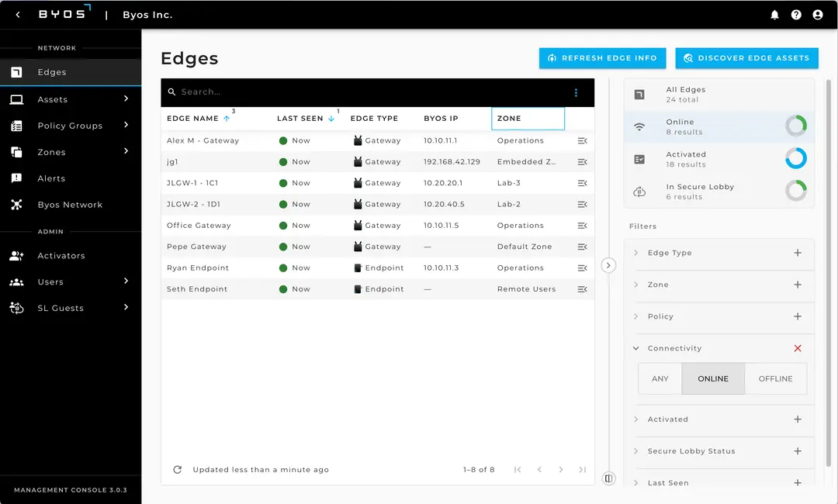Viewport: 838px width, 504px height.
Task: Click the table options three-dot icon
Action: [576, 92]
